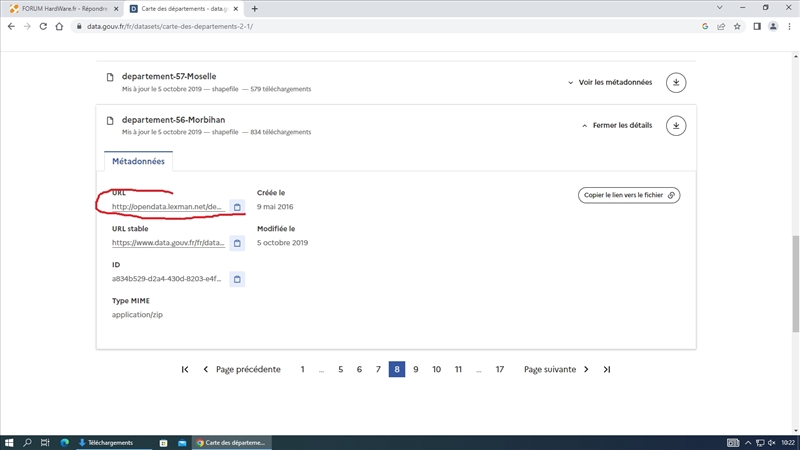This screenshot has width=800, height=450.
Task: Copy the opendata.lexman.net URL to clipboard
Action: point(237,207)
